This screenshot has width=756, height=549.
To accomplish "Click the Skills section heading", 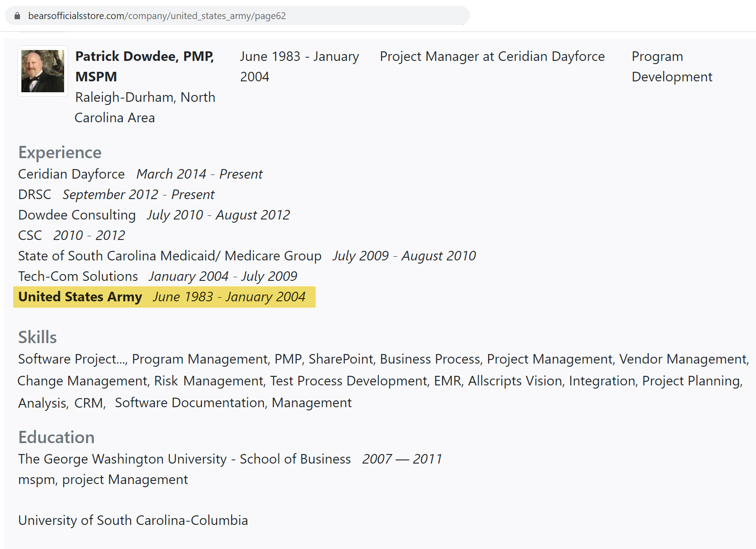I will coord(37,338).
